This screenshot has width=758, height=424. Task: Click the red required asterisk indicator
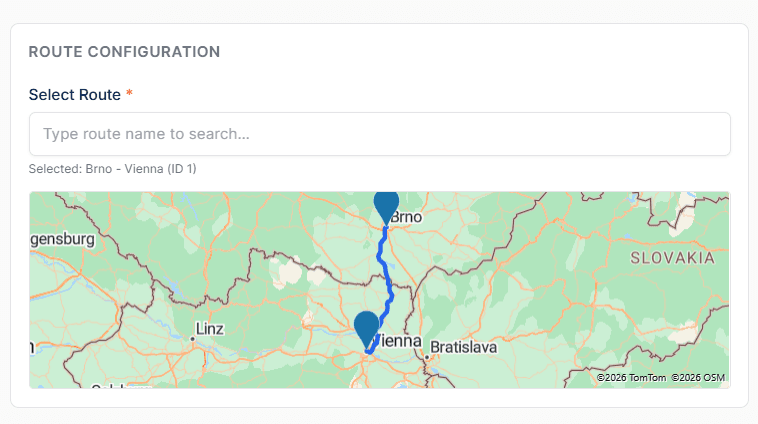click(x=129, y=93)
